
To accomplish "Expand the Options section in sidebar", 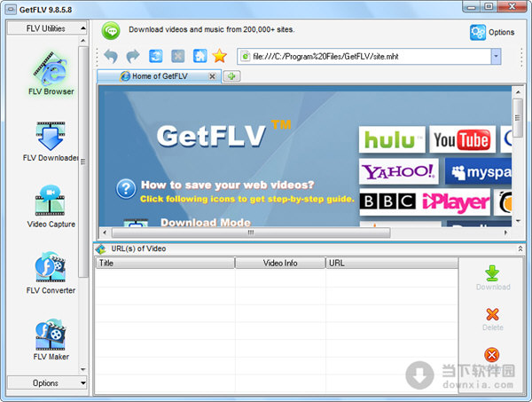I will (47, 383).
